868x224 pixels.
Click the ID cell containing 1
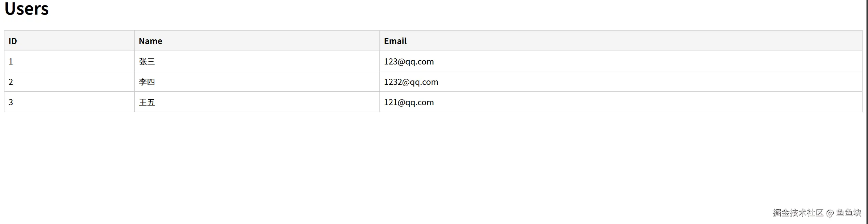11,61
